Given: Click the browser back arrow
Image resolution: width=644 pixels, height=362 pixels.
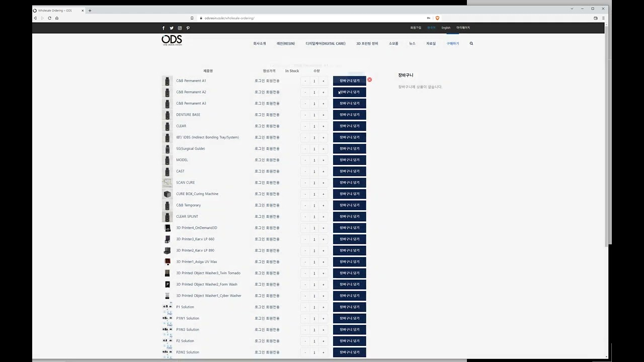Looking at the screenshot, I should click(x=35, y=18).
